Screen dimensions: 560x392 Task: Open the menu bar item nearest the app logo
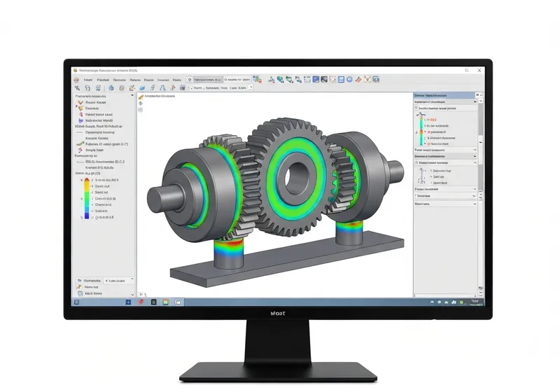click(x=88, y=80)
